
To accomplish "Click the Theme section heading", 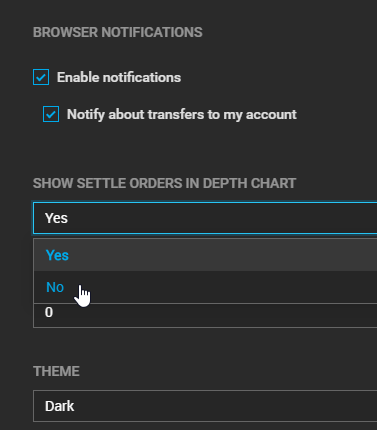I will [x=56, y=371].
